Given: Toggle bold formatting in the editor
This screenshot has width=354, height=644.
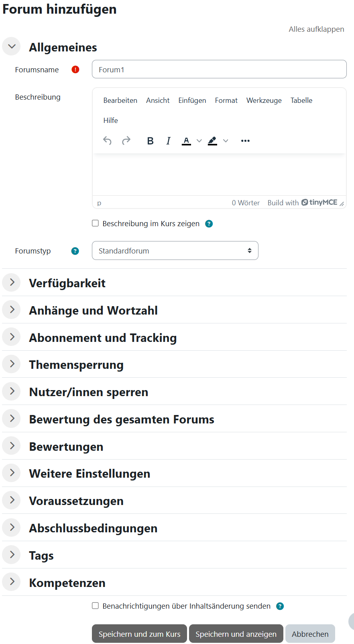Looking at the screenshot, I should pyautogui.click(x=151, y=141).
